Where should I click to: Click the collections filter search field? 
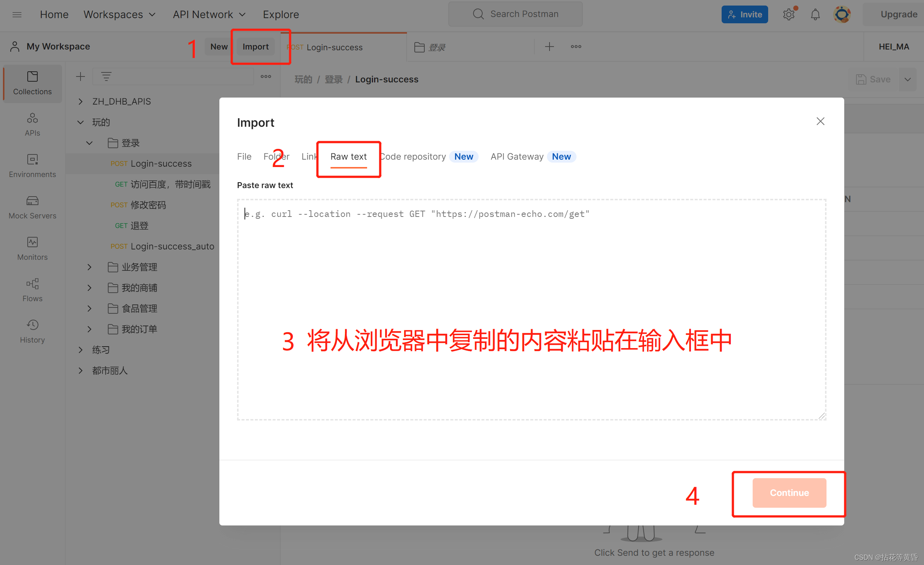173,76
